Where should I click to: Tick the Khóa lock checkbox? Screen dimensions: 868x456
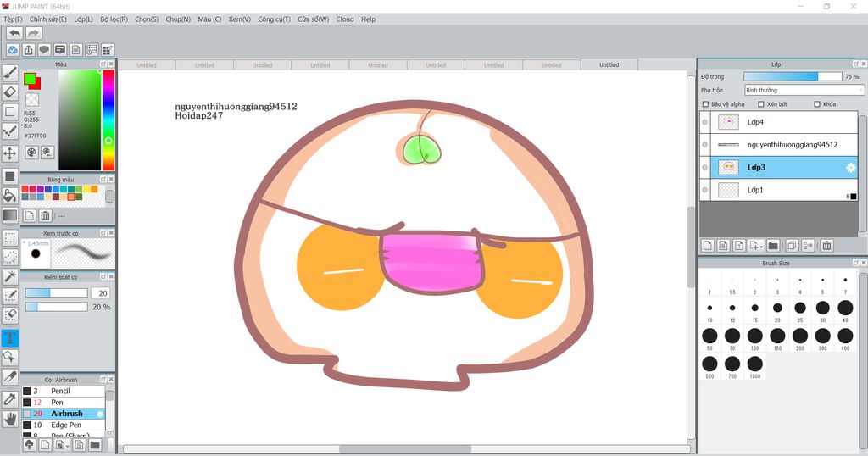(x=817, y=104)
